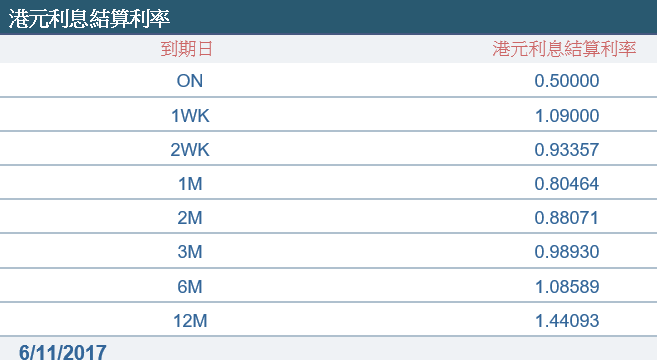The image size is (657, 360).
Task: Select the 到期日 column header
Action: click(186, 49)
